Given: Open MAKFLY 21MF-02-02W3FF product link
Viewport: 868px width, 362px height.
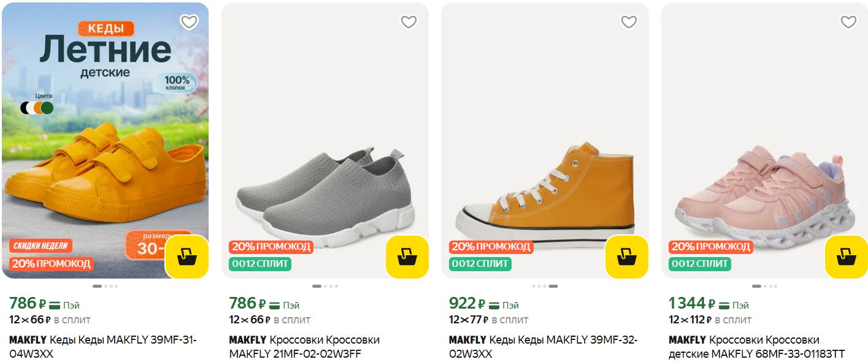Looking at the screenshot, I should tap(304, 347).
